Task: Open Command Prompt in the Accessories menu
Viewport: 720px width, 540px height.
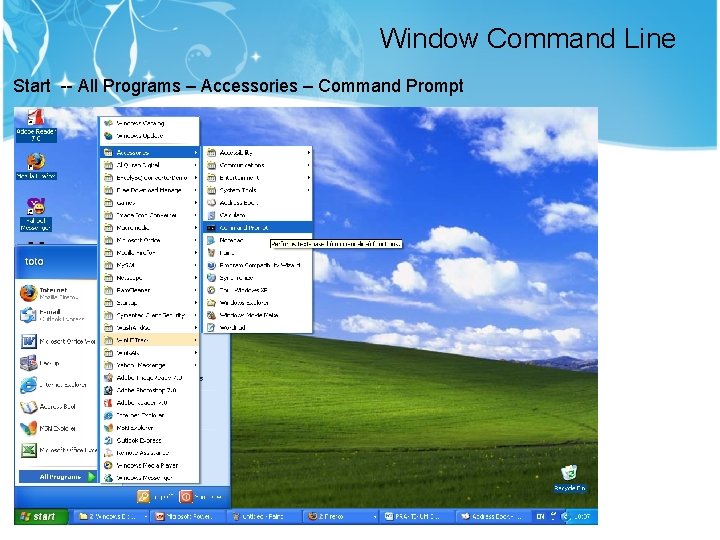Action: click(x=258, y=228)
